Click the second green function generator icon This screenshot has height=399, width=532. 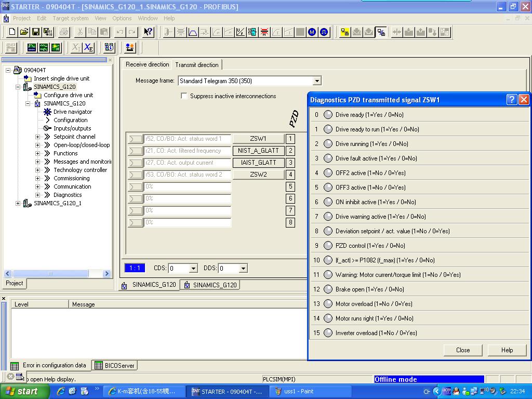coord(44,47)
